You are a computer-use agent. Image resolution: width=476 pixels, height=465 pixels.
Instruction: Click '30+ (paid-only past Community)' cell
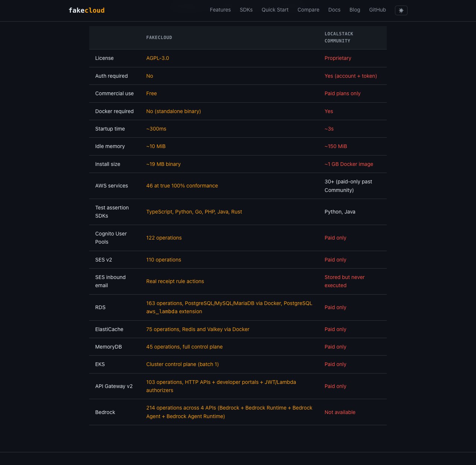[348, 186]
